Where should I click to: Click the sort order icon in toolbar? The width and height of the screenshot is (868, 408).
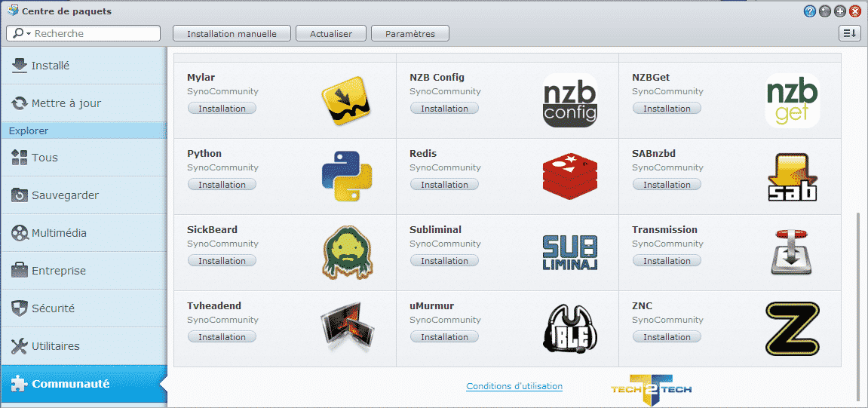(x=848, y=33)
